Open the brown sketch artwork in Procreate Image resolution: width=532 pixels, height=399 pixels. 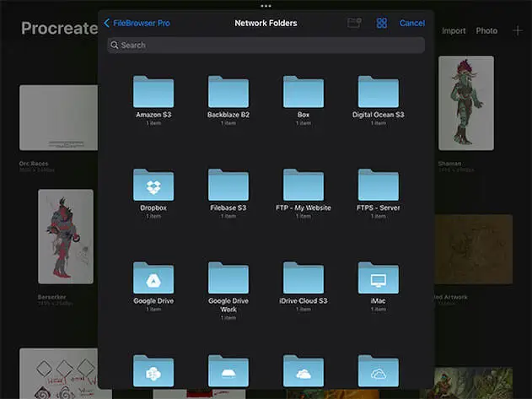click(x=474, y=249)
